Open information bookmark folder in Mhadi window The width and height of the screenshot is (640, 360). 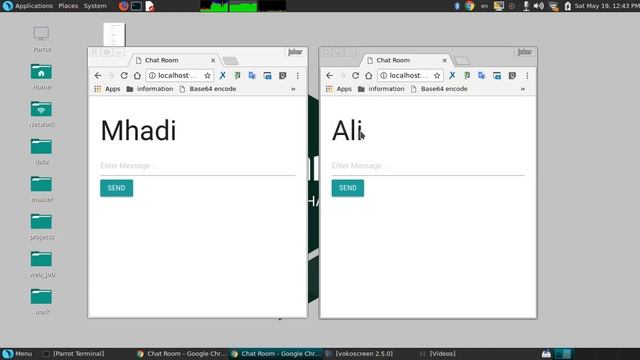pos(150,89)
